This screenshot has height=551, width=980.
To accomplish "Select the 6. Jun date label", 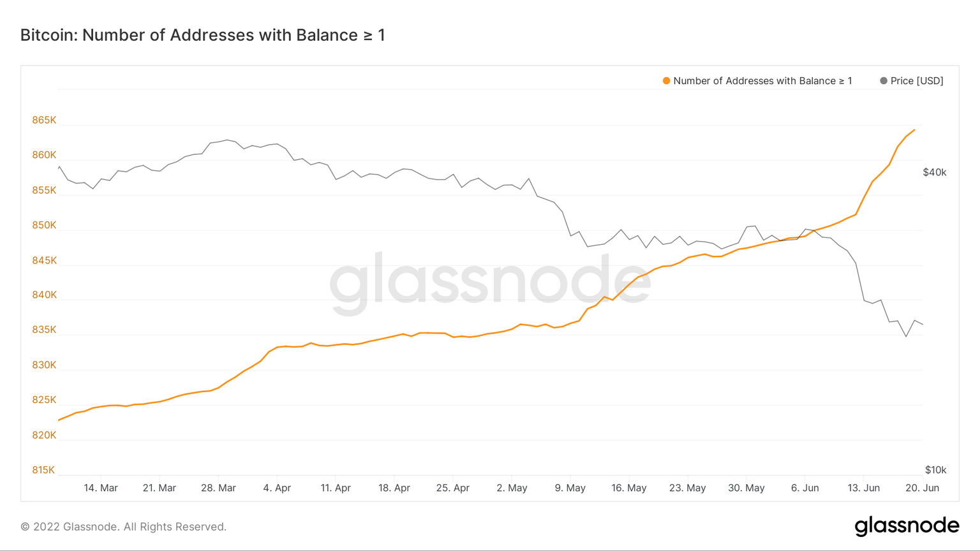I will [x=805, y=488].
